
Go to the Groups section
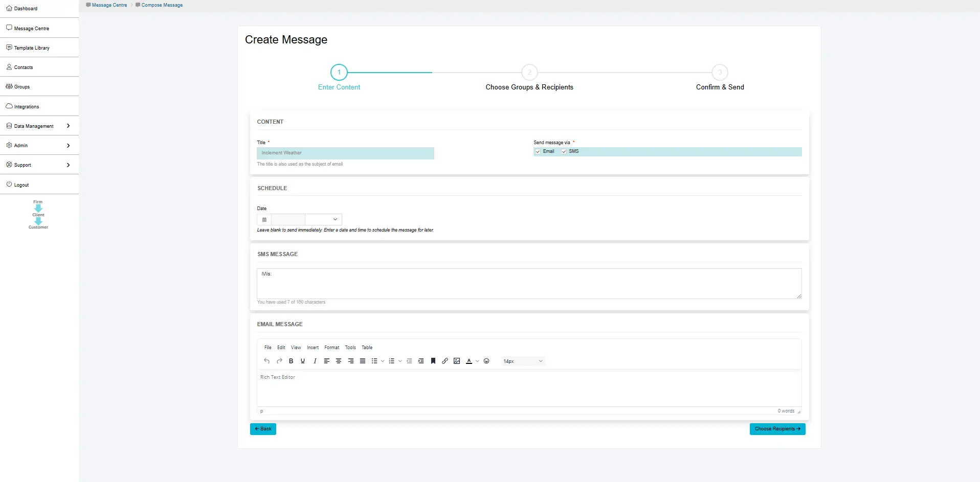pyautogui.click(x=21, y=86)
